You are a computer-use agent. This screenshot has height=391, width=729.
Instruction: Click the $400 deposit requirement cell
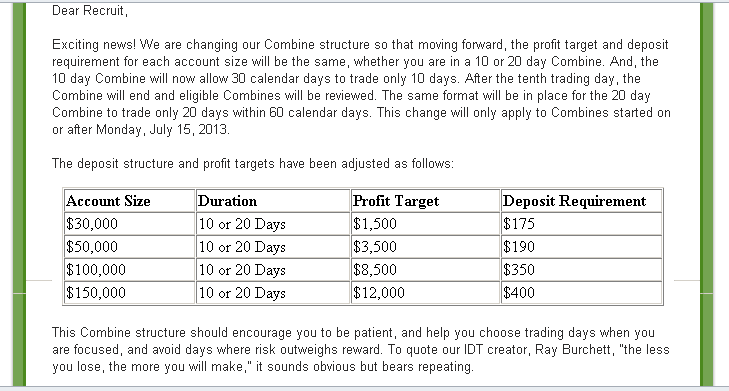(x=581, y=293)
